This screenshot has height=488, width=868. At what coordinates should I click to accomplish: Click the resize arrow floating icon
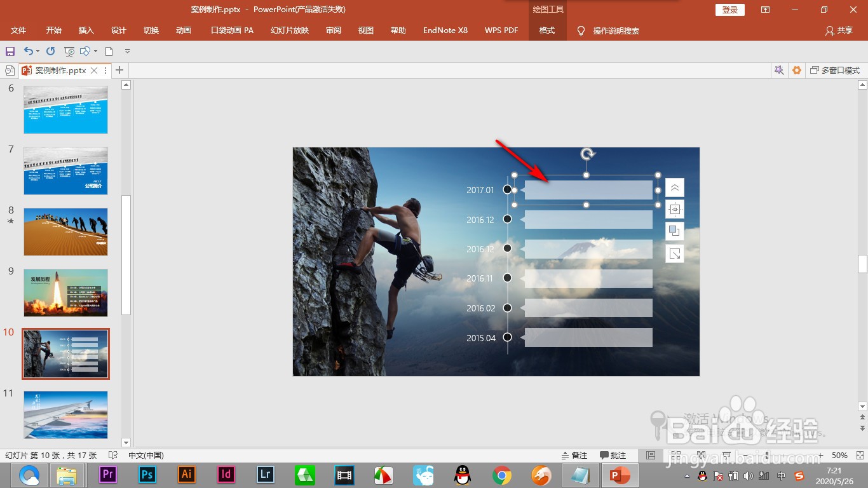tap(675, 254)
